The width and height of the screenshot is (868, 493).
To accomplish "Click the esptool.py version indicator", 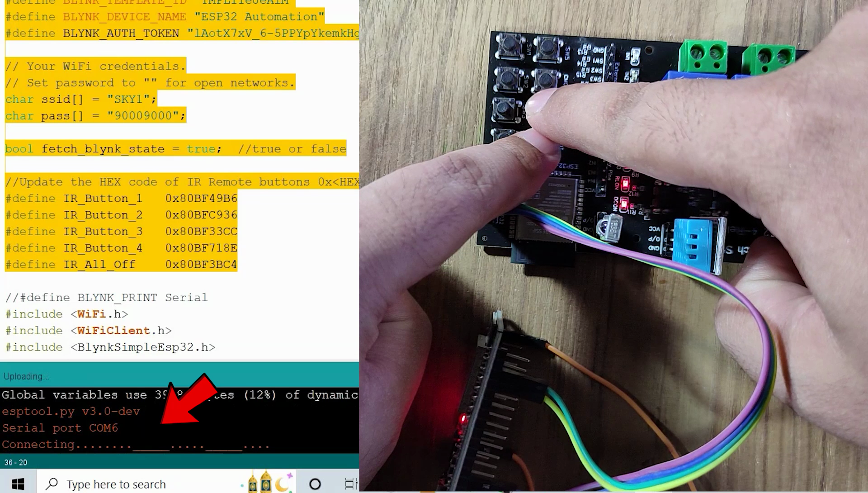I will tap(71, 411).
